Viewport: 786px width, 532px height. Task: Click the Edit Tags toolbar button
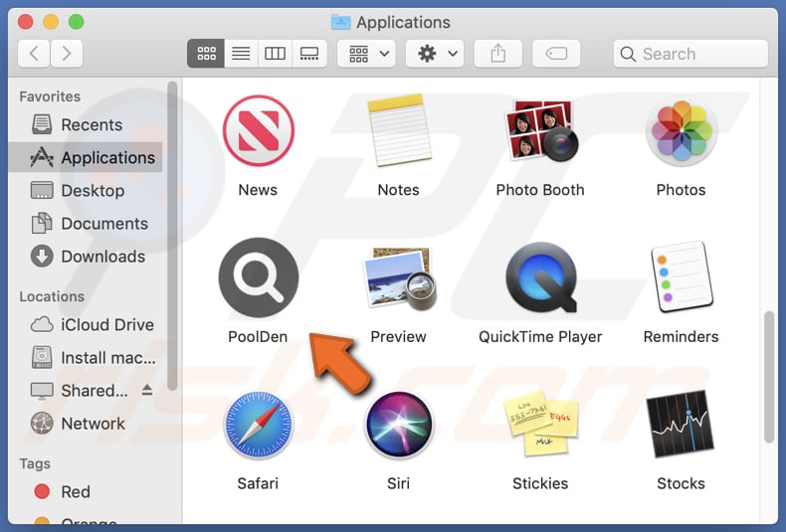coord(556,53)
